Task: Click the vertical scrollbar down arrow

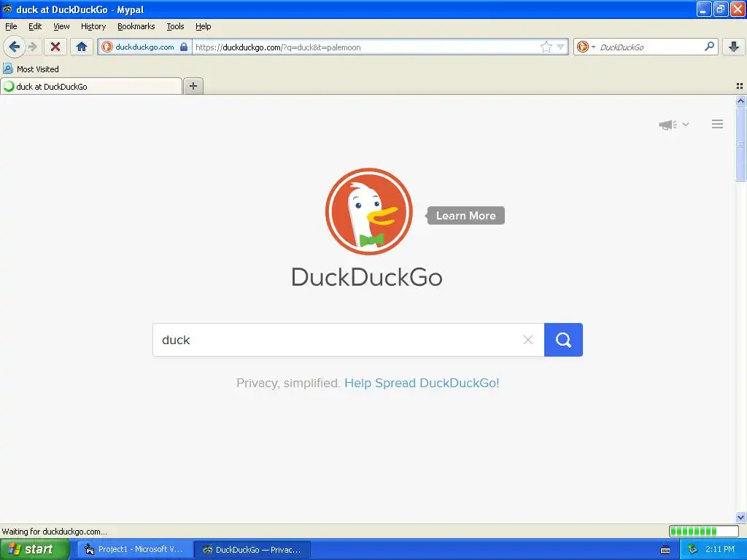Action: click(740, 518)
